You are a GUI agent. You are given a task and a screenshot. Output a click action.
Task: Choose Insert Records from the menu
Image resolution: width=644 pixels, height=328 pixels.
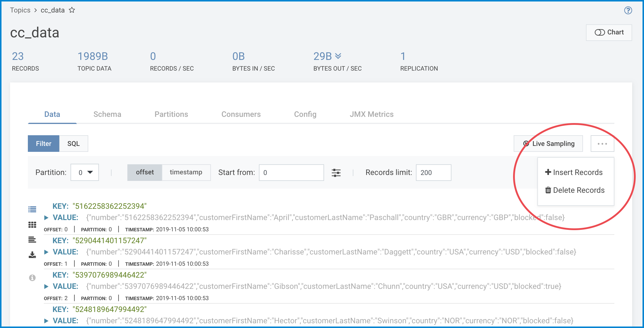574,172
